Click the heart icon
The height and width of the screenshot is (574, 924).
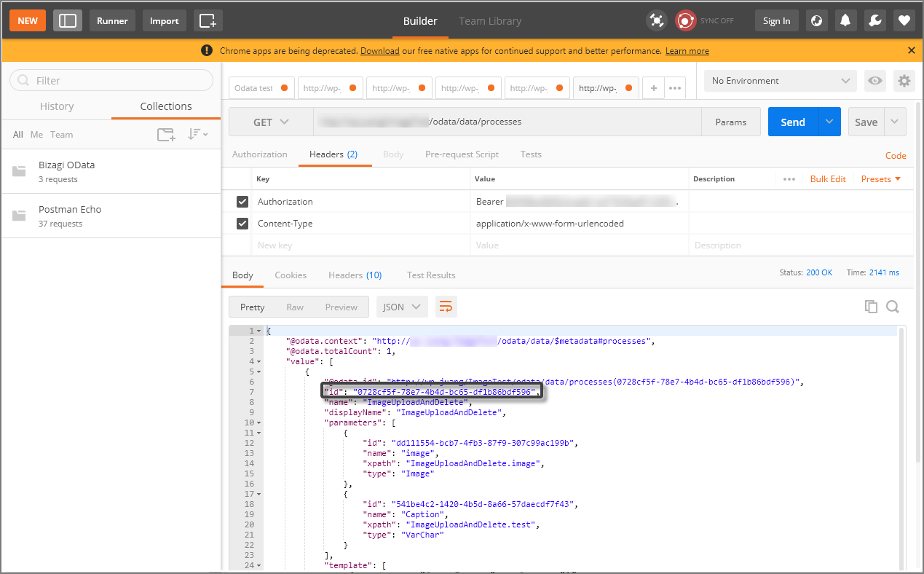(x=904, y=20)
